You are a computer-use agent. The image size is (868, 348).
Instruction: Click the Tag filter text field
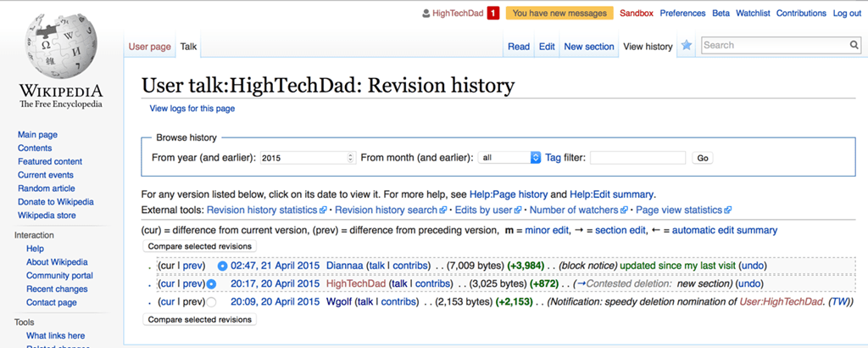(x=637, y=158)
